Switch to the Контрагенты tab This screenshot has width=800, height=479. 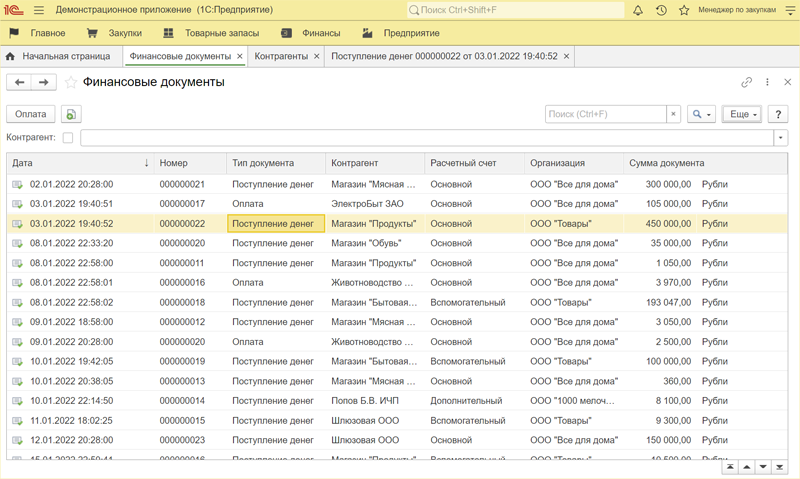tap(281, 57)
